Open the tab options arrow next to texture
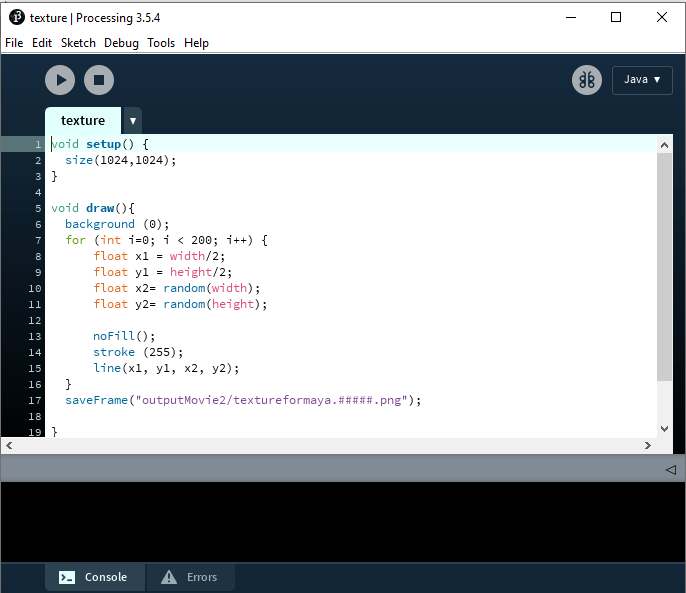 click(132, 121)
